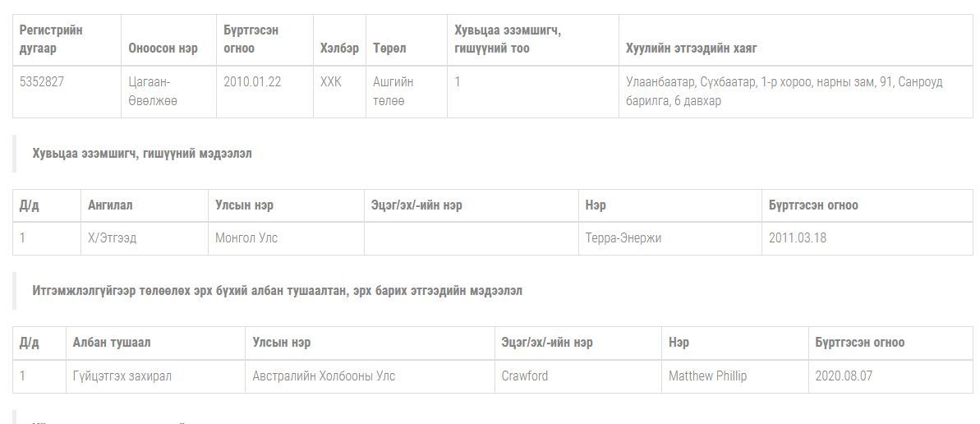Click the Монгол Улс country cell
Image resolution: width=980 pixels, height=424 pixels.
(246, 238)
